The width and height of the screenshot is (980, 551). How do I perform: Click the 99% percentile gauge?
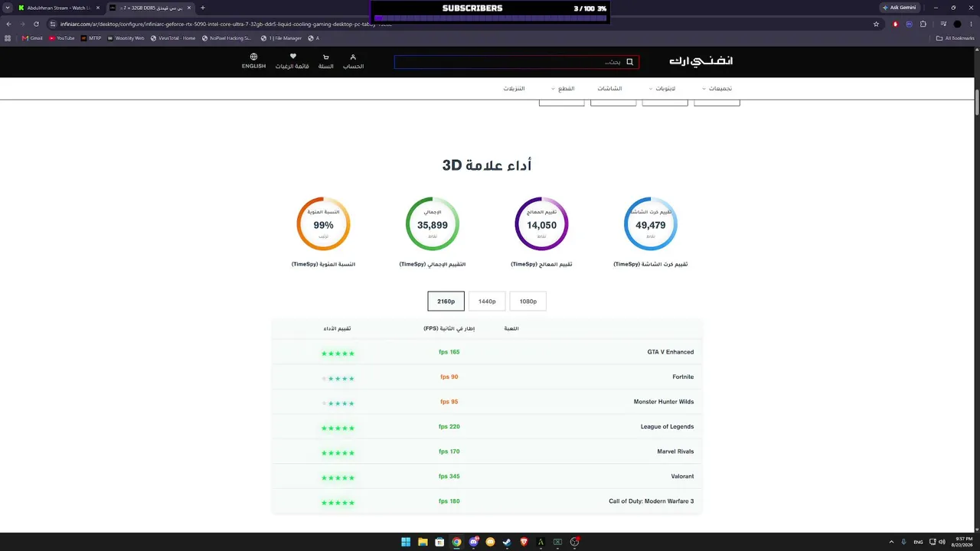[323, 224]
